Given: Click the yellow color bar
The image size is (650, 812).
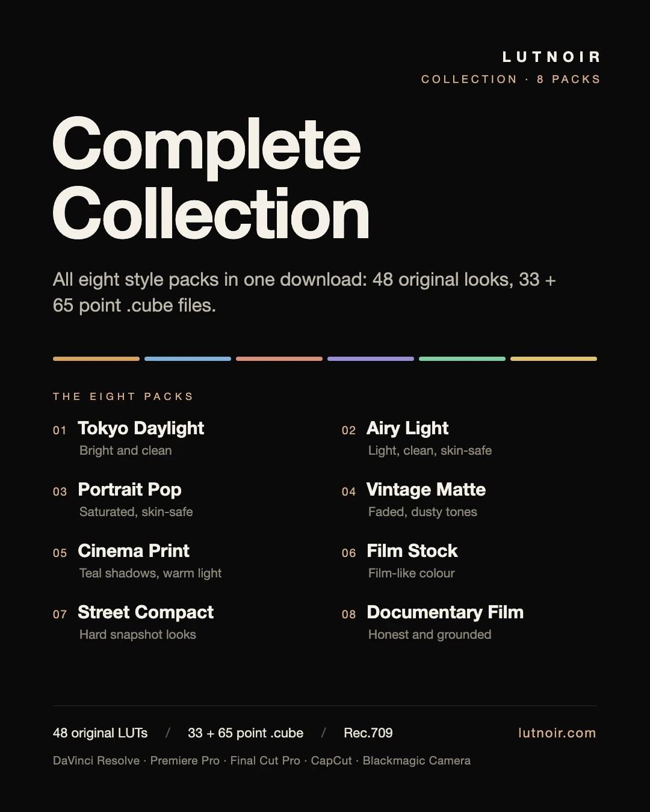Looking at the screenshot, I should pyautogui.click(x=554, y=358).
